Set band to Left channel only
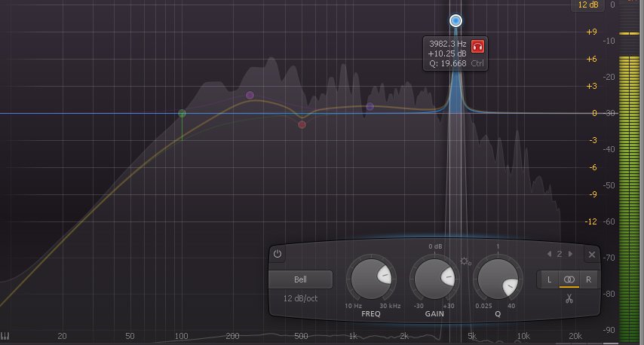 click(549, 279)
